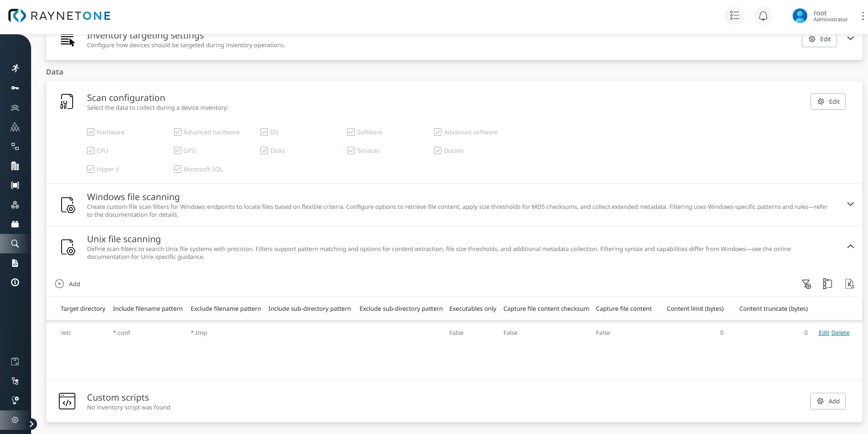Screen dimensions: 868x434
Task: Enable the Docker scan option
Action: click(438, 151)
